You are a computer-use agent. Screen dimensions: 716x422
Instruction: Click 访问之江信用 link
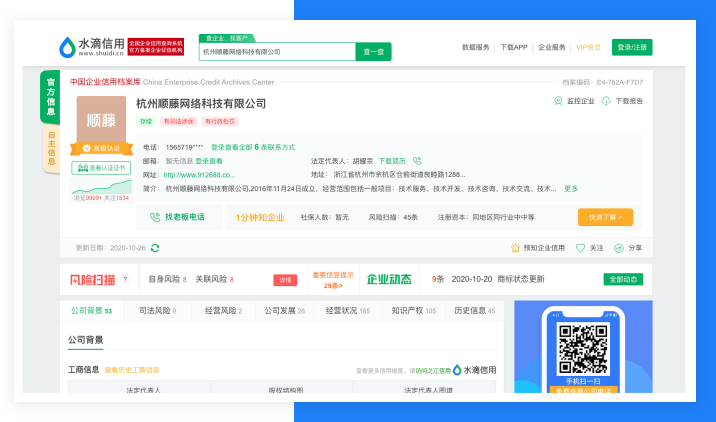tap(433, 370)
